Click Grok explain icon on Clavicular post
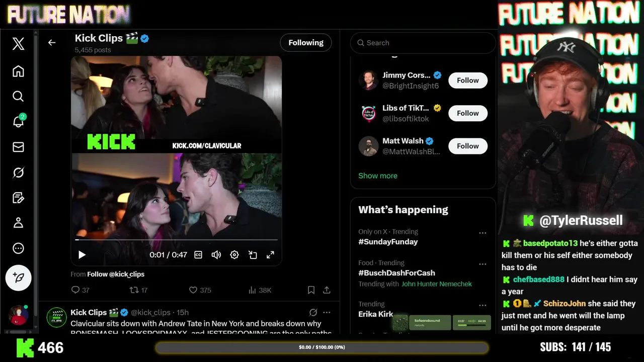This screenshot has height=362, width=644. point(313,312)
